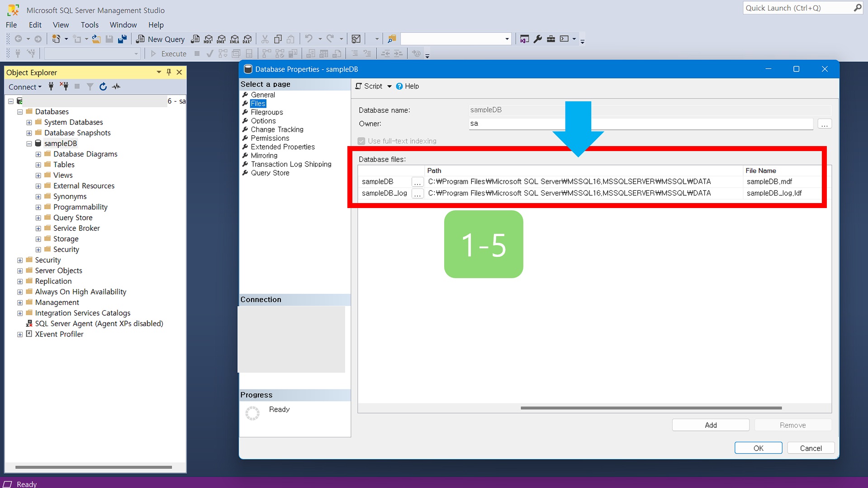Viewport: 868px width, 488px height.
Task: Open a new XMLA query
Action: coord(234,39)
